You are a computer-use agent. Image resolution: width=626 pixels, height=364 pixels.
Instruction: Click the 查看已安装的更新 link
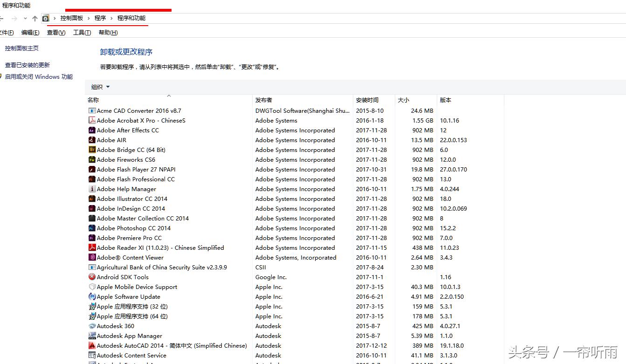click(27, 65)
